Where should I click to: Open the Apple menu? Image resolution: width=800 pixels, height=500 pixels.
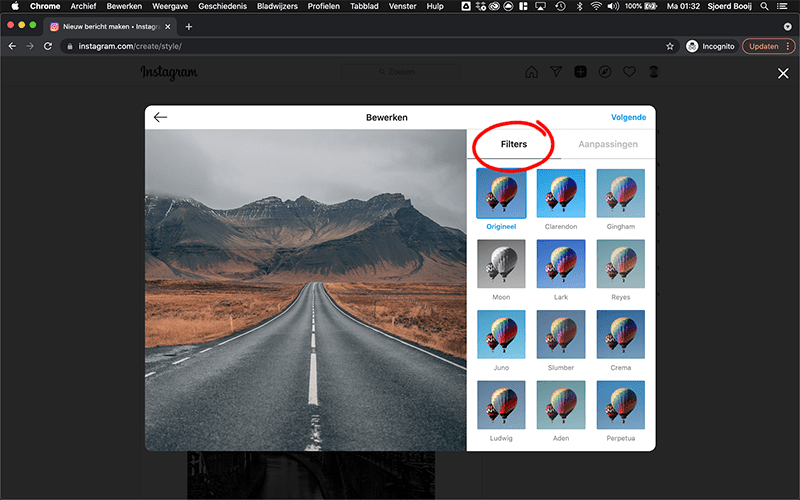15,6
